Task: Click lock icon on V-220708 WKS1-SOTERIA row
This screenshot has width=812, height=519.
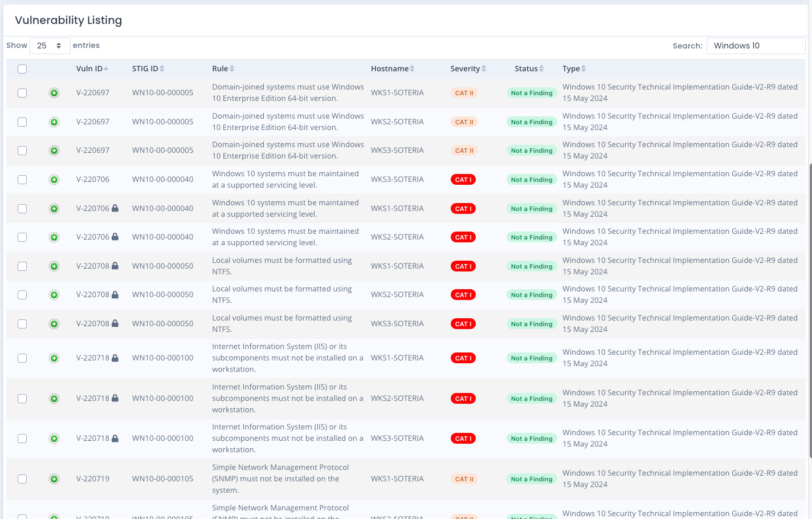Action: (x=115, y=266)
